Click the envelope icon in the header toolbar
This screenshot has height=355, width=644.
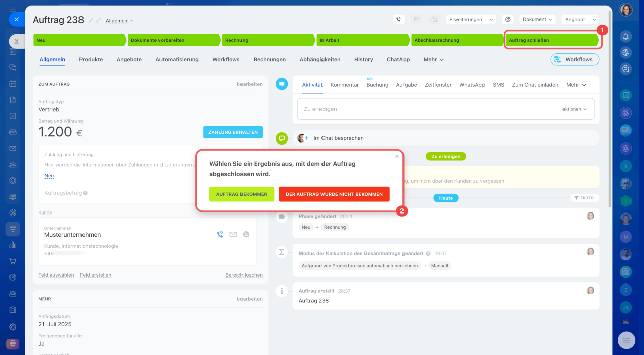click(x=417, y=19)
